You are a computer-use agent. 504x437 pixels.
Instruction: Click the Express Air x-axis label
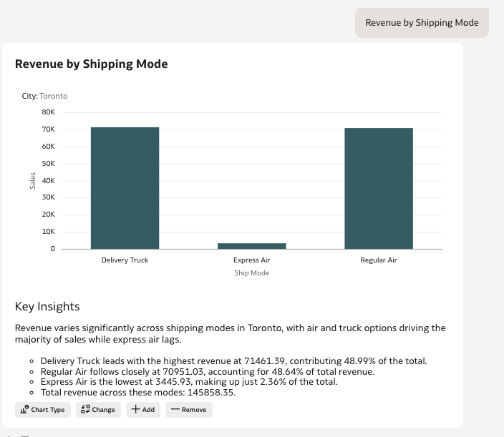coord(251,260)
